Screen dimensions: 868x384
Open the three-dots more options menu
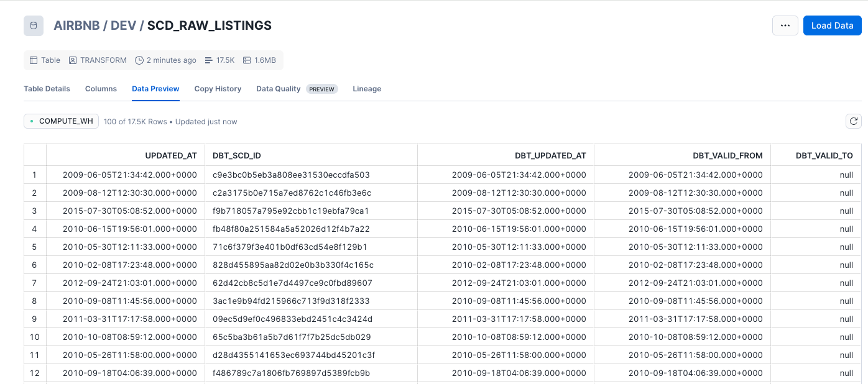785,25
